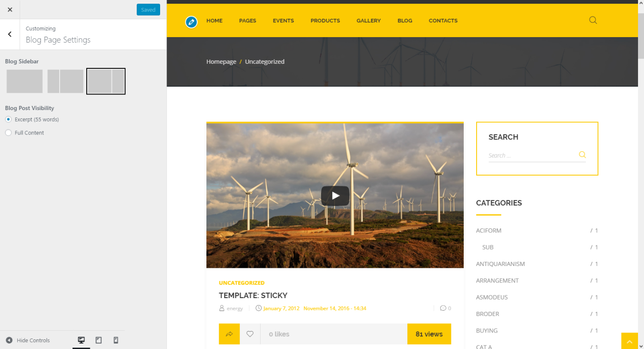The height and width of the screenshot is (349, 644).
Task: Click the scroll-to-top arrow button
Action: tap(629, 341)
